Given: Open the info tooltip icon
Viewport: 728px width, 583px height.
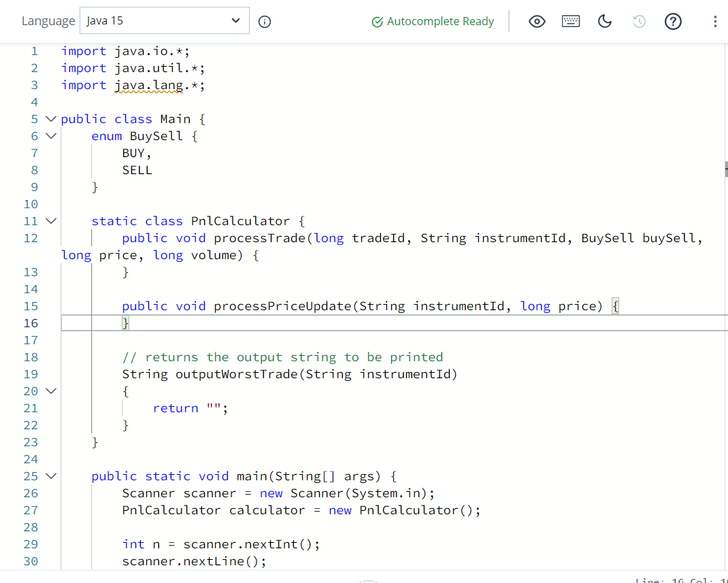Looking at the screenshot, I should (264, 21).
